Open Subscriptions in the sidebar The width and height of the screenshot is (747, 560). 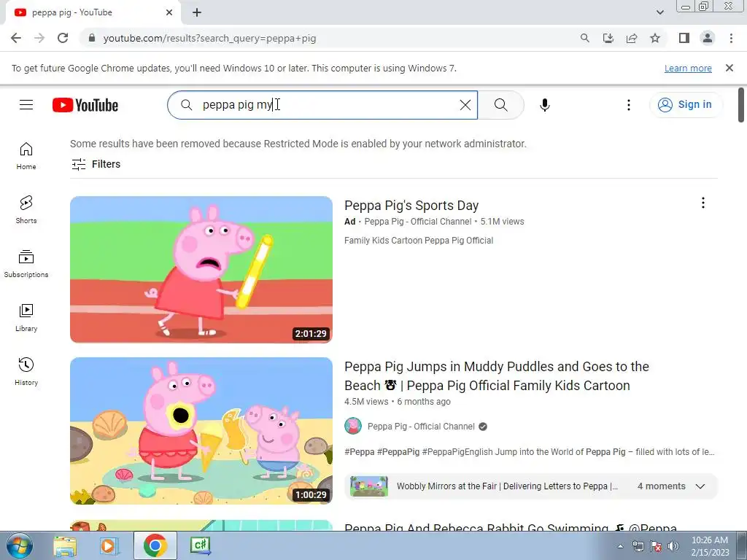(x=26, y=263)
